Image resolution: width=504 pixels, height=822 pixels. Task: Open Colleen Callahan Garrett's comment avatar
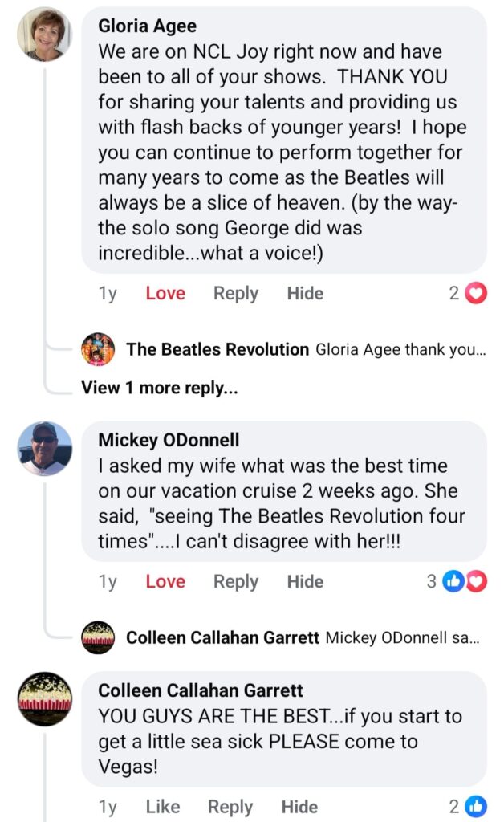click(x=44, y=699)
